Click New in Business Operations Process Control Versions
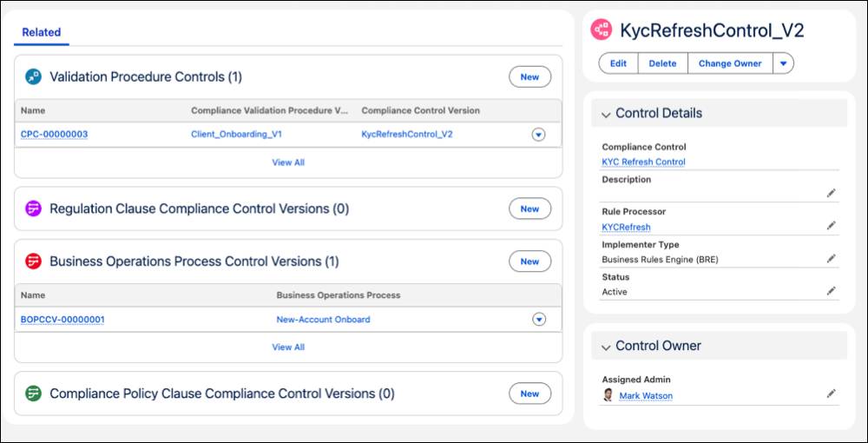868x443 pixels. (x=529, y=261)
